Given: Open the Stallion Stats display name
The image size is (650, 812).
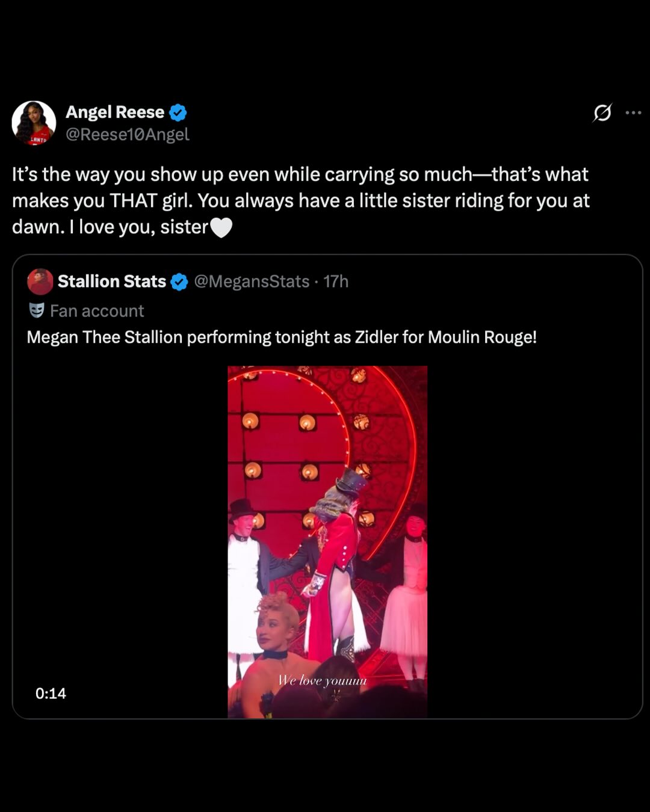Looking at the screenshot, I should click(112, 281).
